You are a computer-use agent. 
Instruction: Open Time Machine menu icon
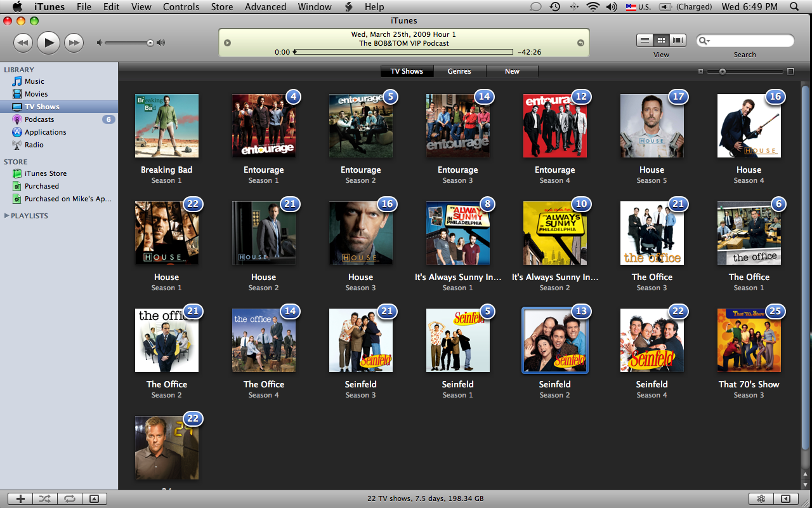555,7
